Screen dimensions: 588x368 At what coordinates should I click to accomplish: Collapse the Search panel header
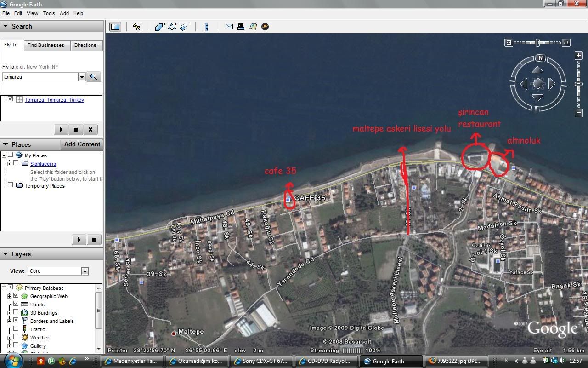[6, 27]
